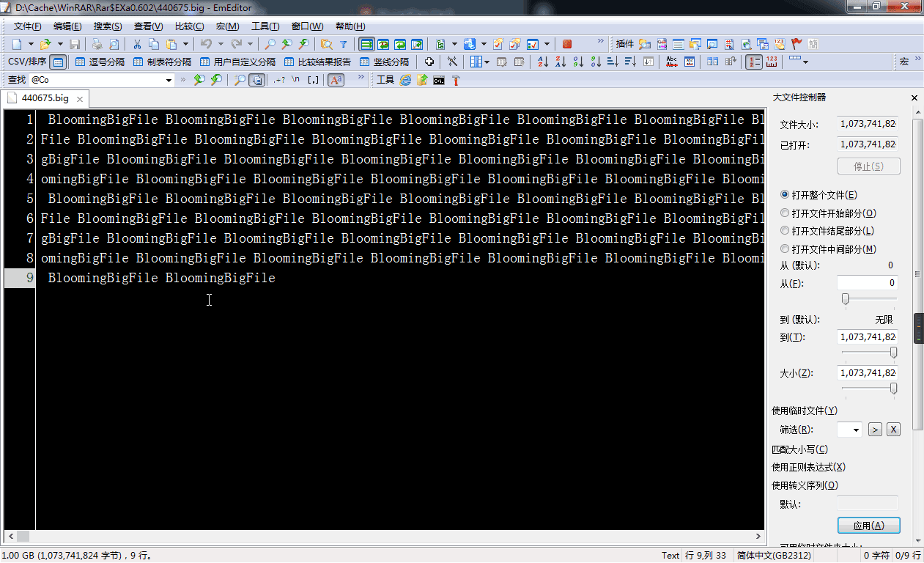Image resolution: width=924 pixels, height=563 pixels.
Task: Click the red record macro icon
Action: pos(567,44)
